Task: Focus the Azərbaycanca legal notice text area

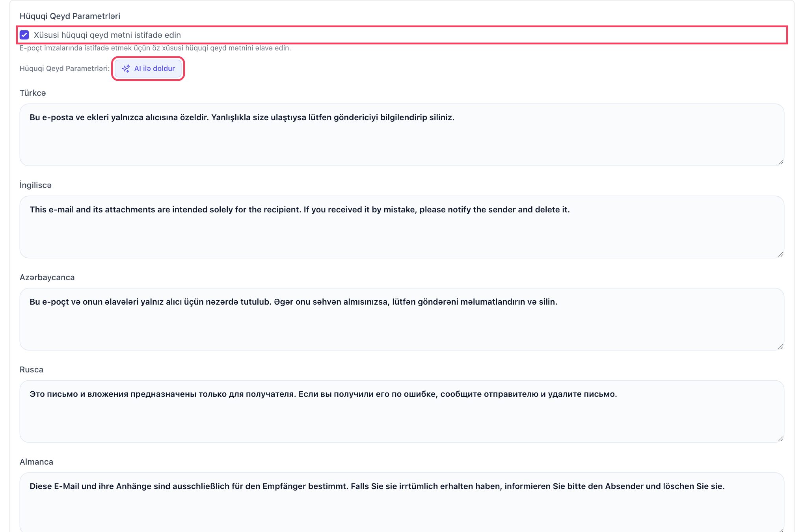Action: coord(402,319)
